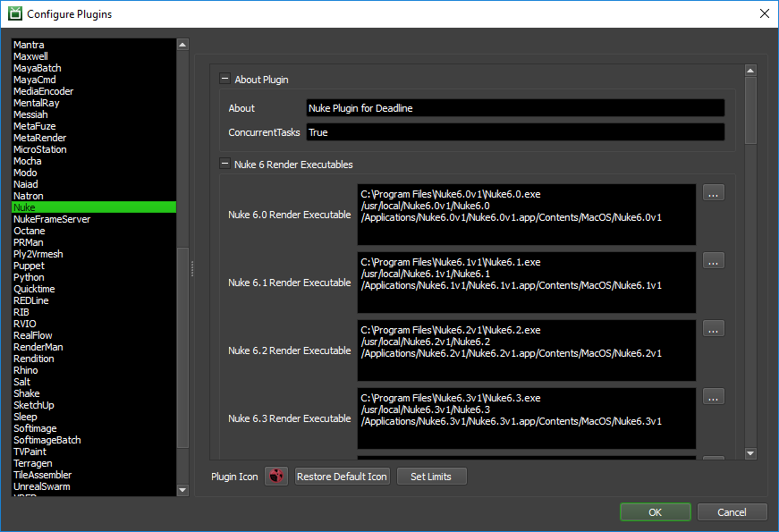Viewport: 779px width, 532px height.
Task: Click the Nuke plugin icon thumbnail
Action: click(275, 476)
